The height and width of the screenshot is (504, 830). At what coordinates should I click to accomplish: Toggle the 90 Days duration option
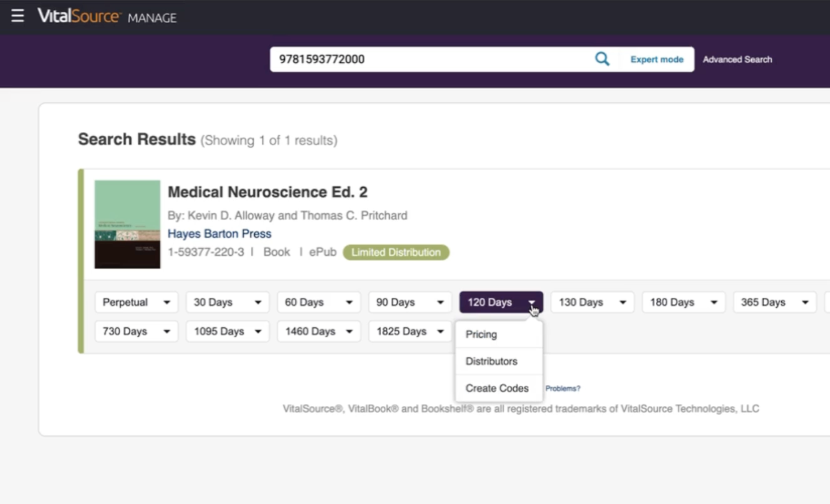pyautogui.click(x=409, y=302)
